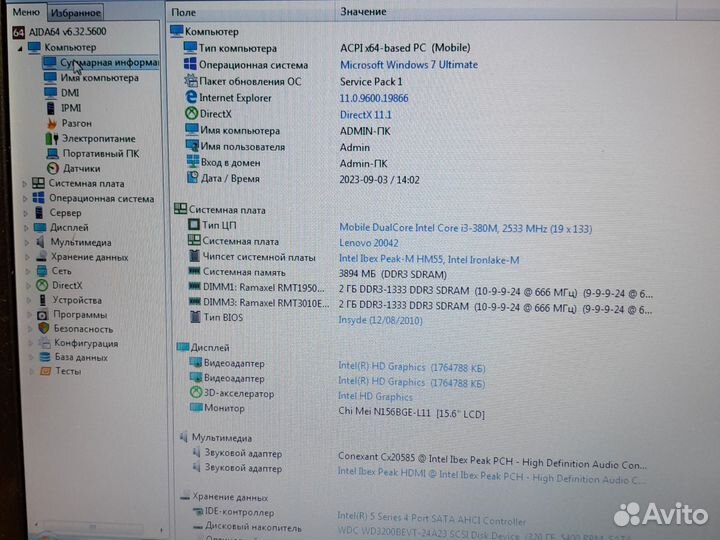720x540 pixels.
Task: Click the Операционная система Windows icon in tree
Action: pos(39,198)
